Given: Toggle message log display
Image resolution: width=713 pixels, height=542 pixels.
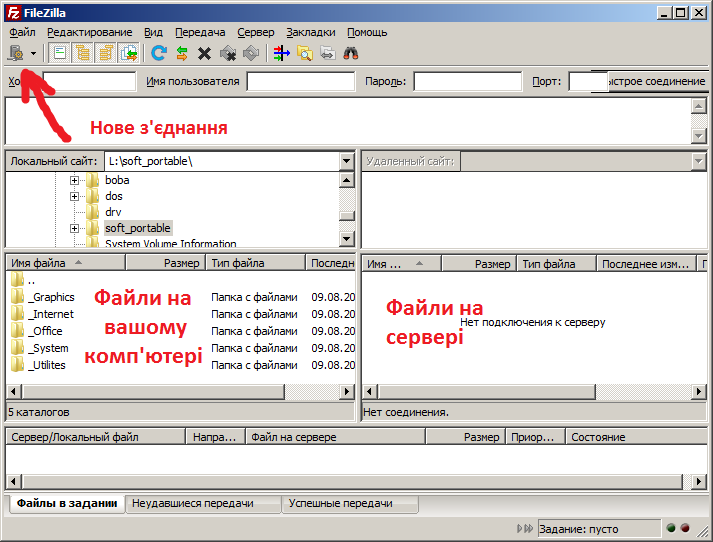Looking at the screenshot, I should click(60, 53).
